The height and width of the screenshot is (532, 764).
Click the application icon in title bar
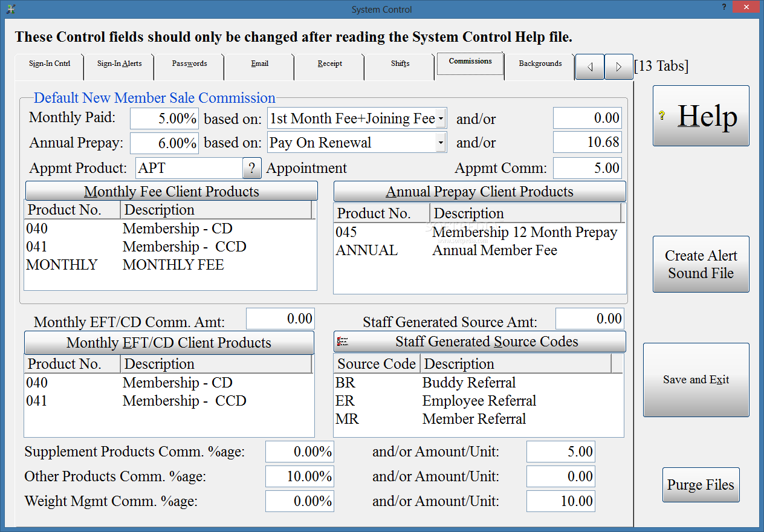pyautogui.click(x=10, y=9)
